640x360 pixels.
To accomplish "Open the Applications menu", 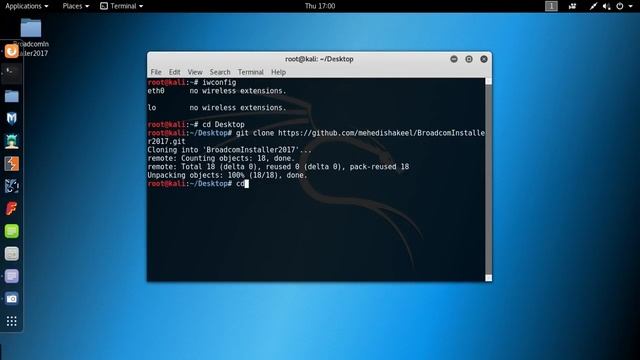I will coord(27,6).
